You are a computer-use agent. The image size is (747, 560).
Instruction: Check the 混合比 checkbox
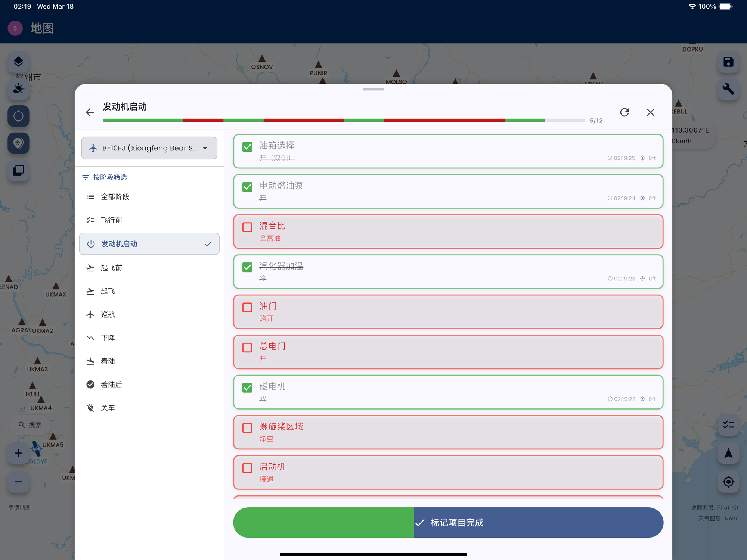point(247,227)
